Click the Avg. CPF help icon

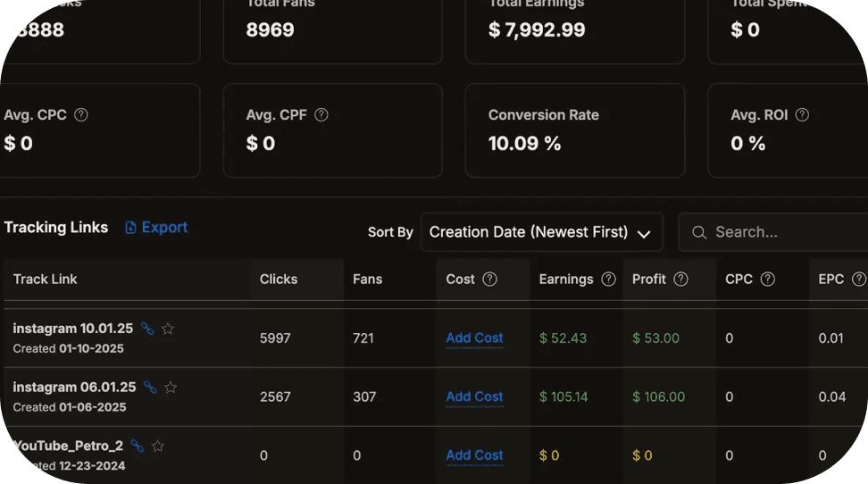[x=321, y=115]
